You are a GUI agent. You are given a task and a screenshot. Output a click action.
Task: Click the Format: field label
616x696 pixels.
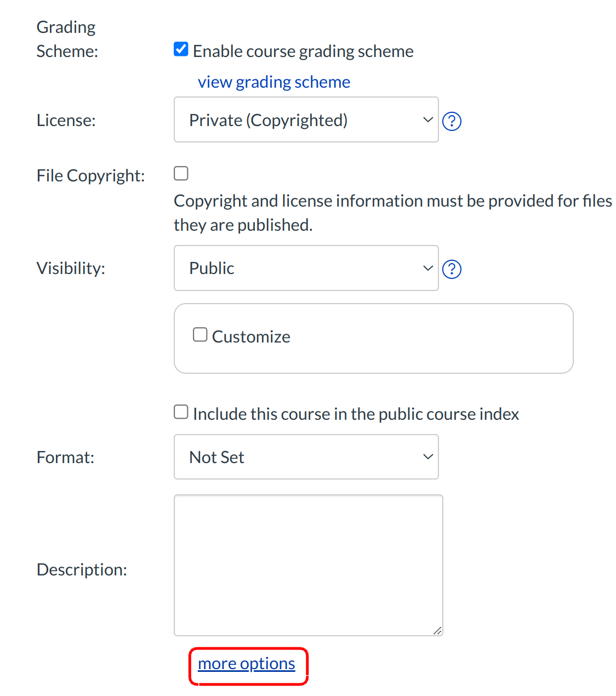[x=65, y=458]
